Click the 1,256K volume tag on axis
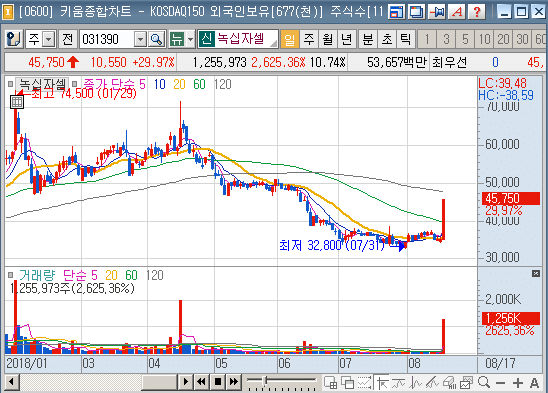The image size is (548, 393). (x=511, y=319)
